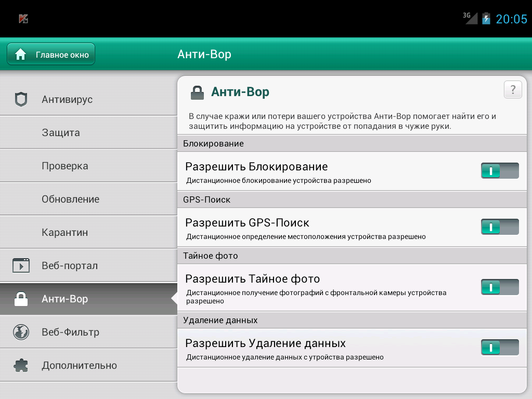The height and width of the screenshot is (399, 532).
Task: Click the puzzle piece icon beside Дополнительно
Action: [x=21, y=365]
